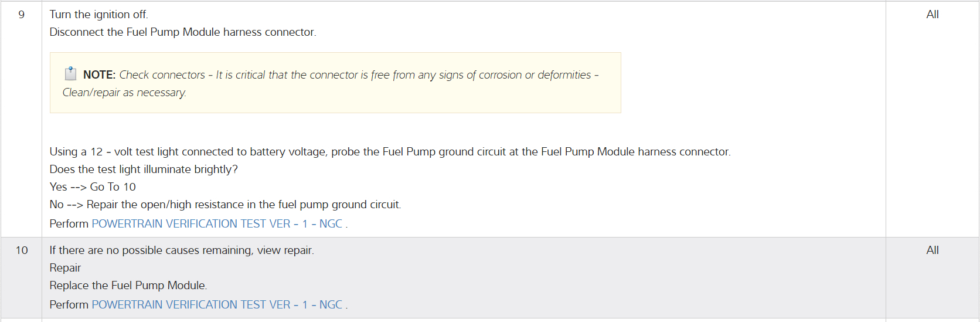Click the "All" applicability cell in step 10
Screen dimensions: 980x322
point(932,250)
